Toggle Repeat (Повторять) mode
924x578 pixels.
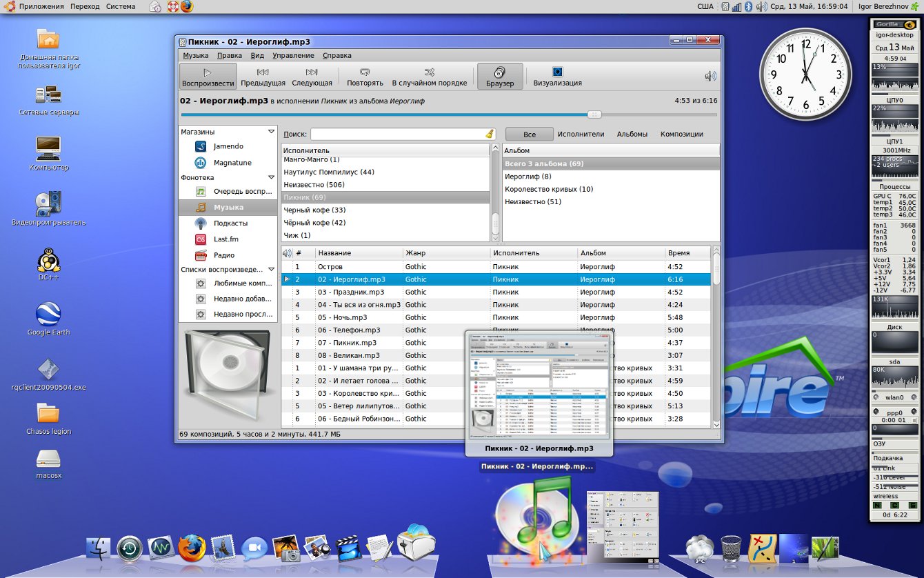[x=365, y=76]
